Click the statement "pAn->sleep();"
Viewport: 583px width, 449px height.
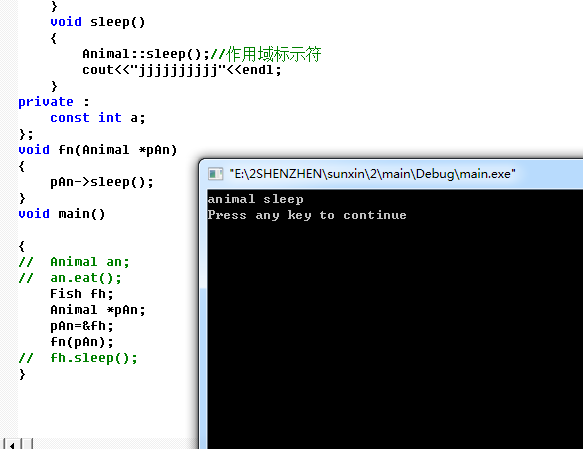click(x=102, y=182)
